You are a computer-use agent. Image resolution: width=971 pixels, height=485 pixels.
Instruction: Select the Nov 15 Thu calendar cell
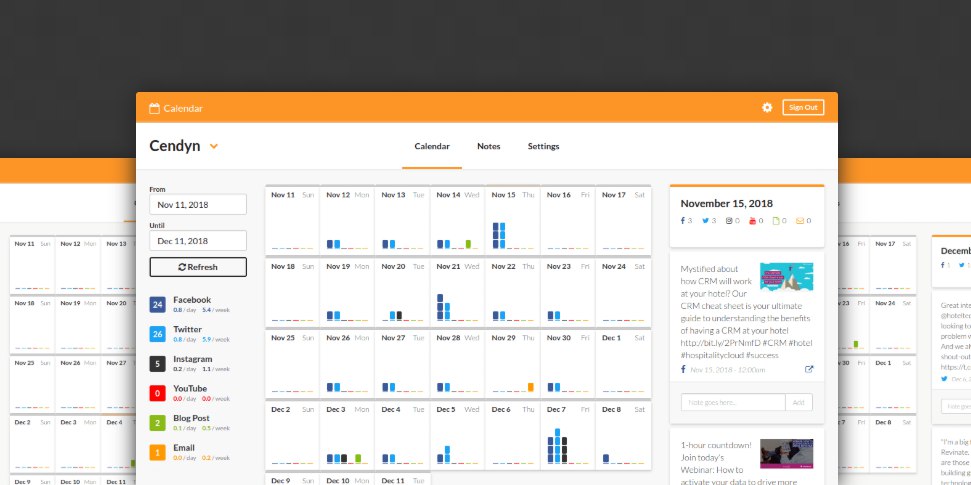(513, 220)
